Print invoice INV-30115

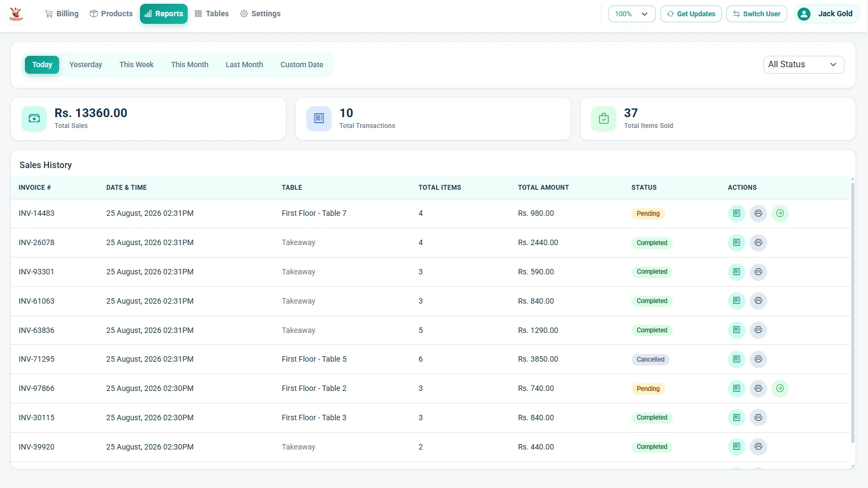click(x=758, y=418)
